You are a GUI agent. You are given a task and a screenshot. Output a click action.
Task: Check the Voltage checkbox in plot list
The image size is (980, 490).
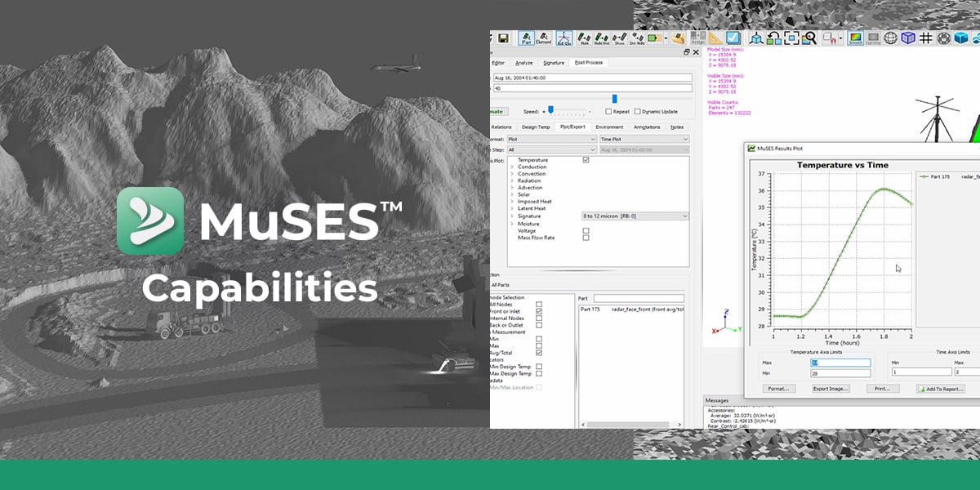tap(585, 231)
